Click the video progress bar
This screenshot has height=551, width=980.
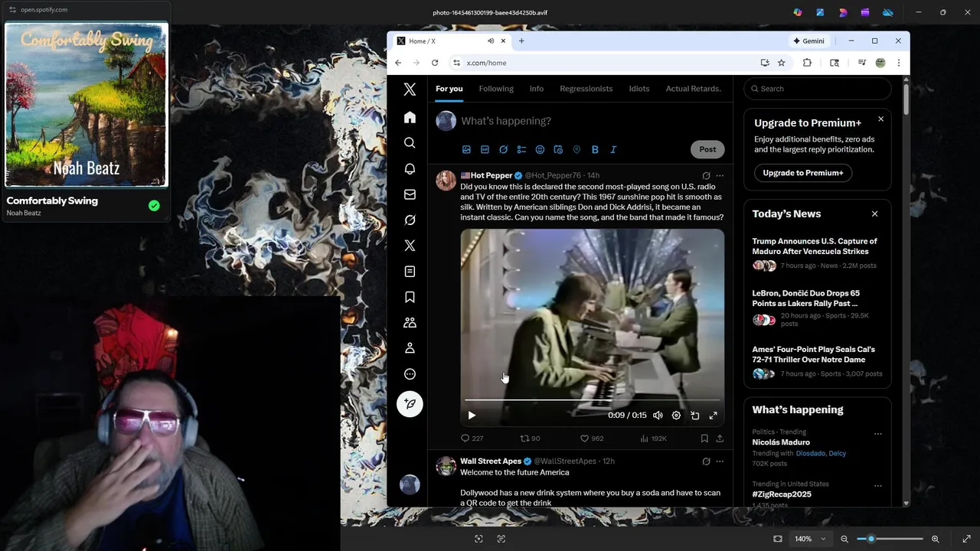coord(592,400)
